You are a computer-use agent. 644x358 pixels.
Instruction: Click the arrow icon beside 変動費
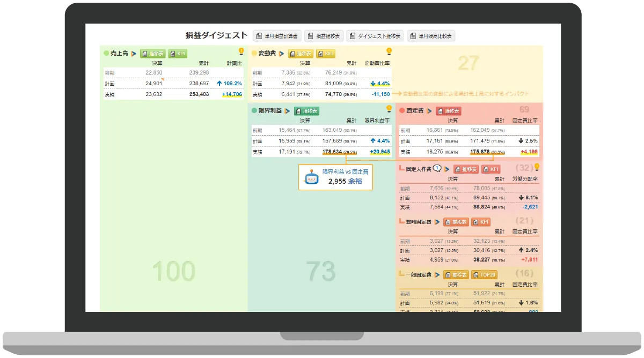point(281,54)
